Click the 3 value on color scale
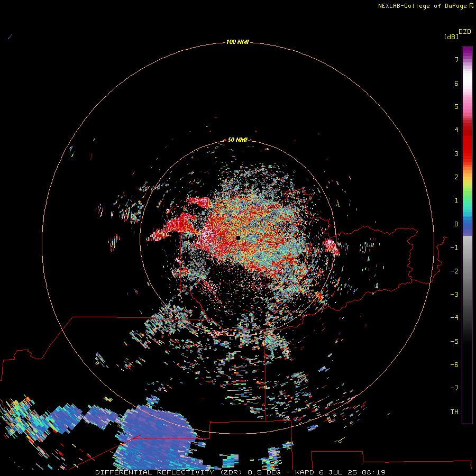Screen dimensions: 476x476 click(456, 153)
